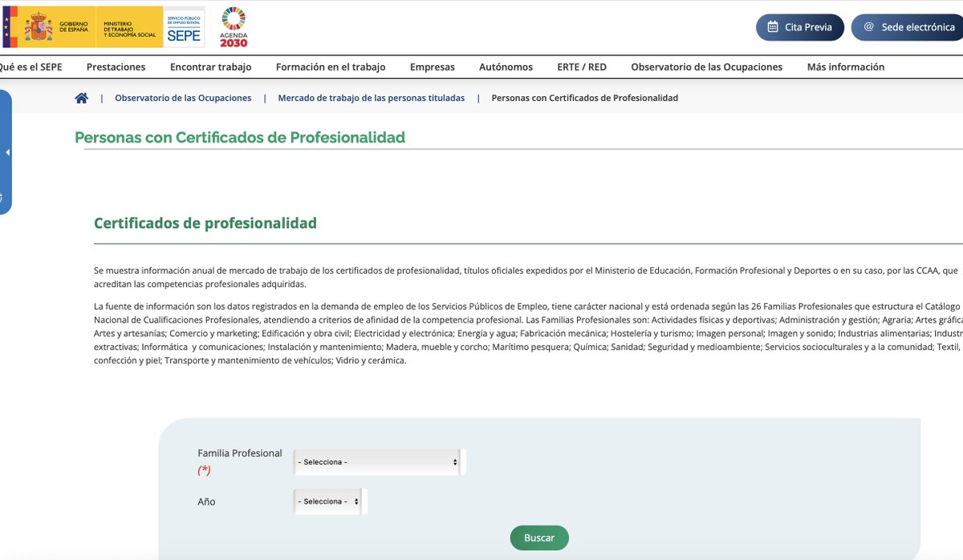The height and width of the screenshot is (560, 963).
Task: Open the Prestaciones menu
Action: (x=116, y=67)
